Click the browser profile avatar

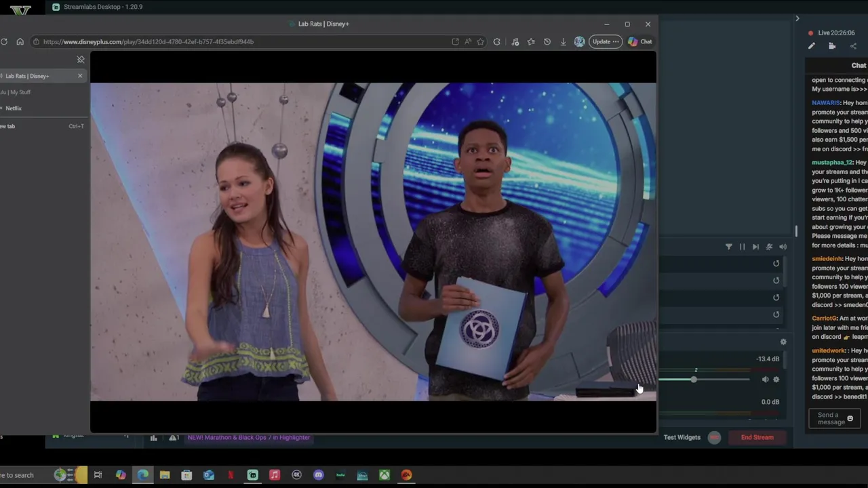pos(579,42)
